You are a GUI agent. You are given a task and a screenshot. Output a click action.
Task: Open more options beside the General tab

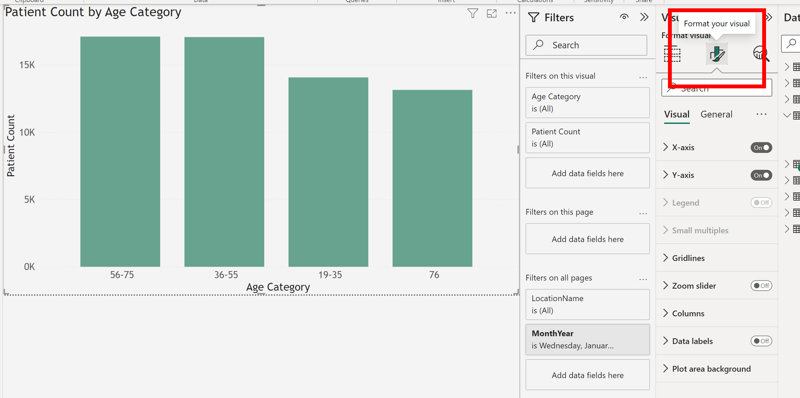[x=761, y=114]
